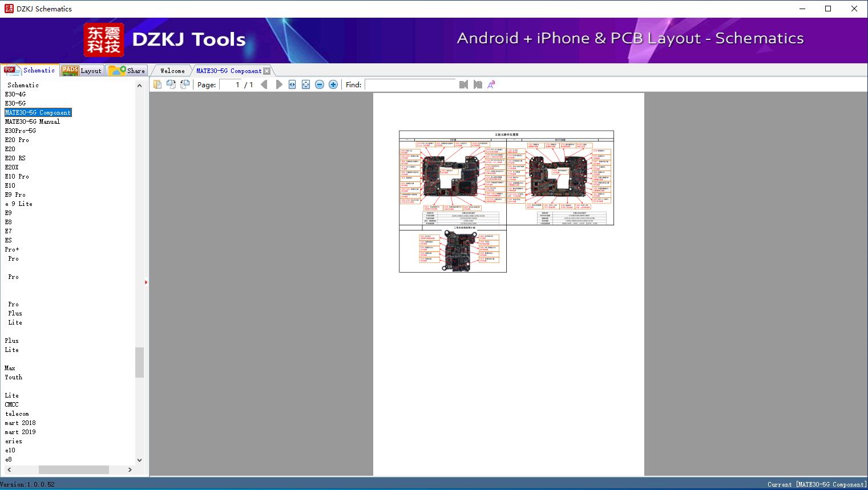Select mart 2018 in the list
Screen dimensions: 868x490
(x=21, y=423)
